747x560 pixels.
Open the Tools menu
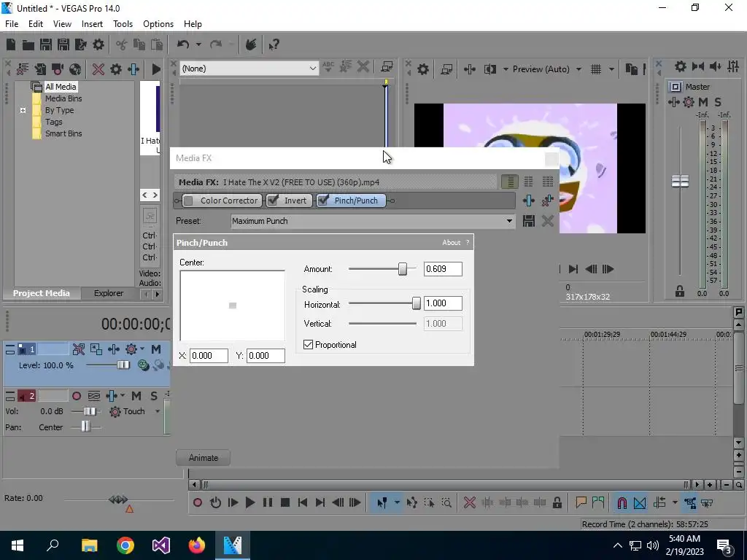123,24
